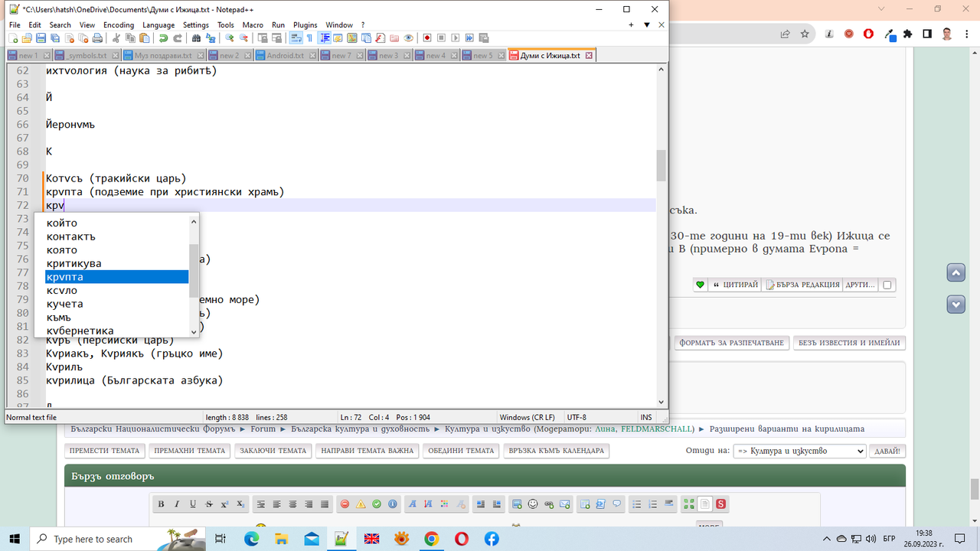This screenshot has width=980, height=551.
Task: Bookmark page with Chrome star icon
Action: [x=805, y=34]
